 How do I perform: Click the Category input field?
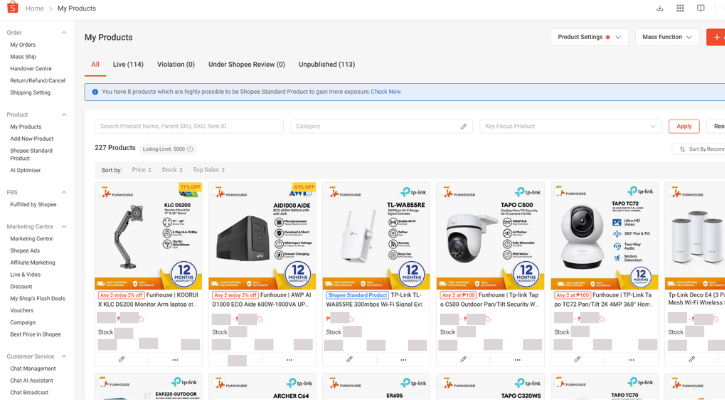point(381,126)
